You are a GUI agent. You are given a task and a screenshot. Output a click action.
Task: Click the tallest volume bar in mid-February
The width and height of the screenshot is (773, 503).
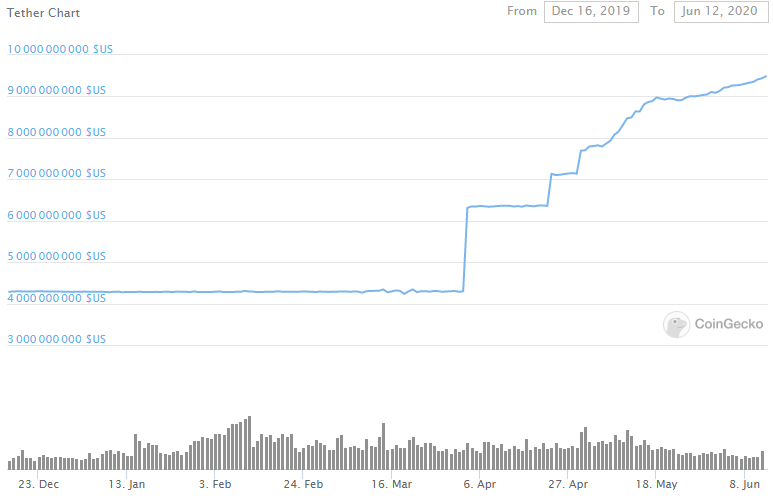249,443
